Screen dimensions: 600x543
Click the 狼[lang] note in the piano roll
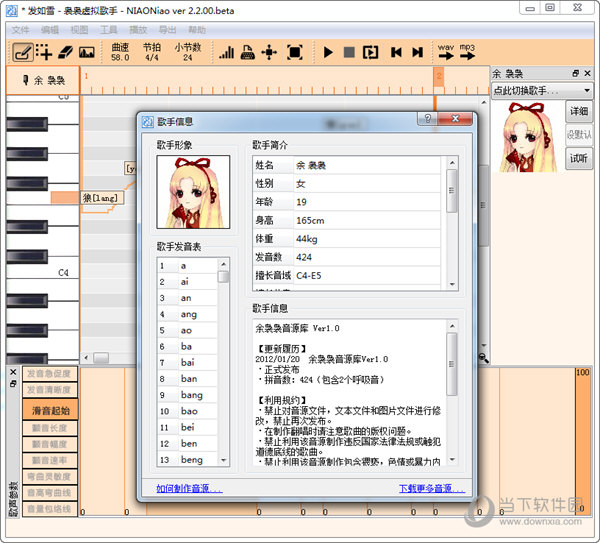point(101,198)
